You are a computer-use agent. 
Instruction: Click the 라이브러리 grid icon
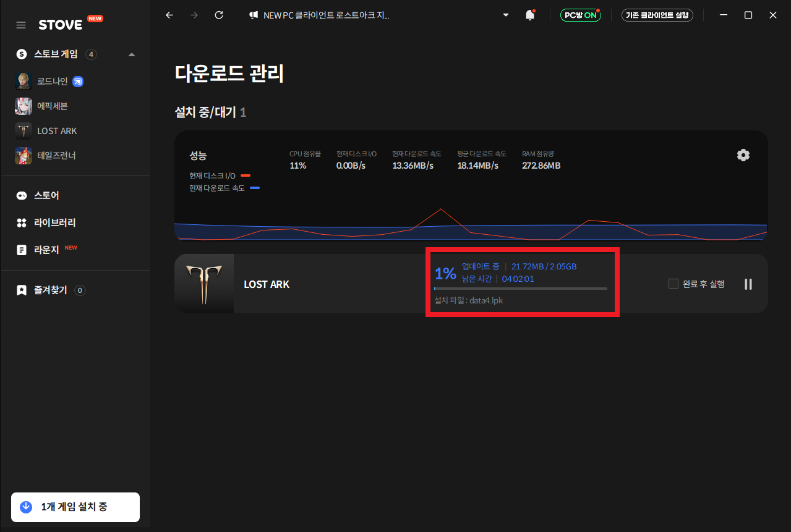tap(22, 222)
